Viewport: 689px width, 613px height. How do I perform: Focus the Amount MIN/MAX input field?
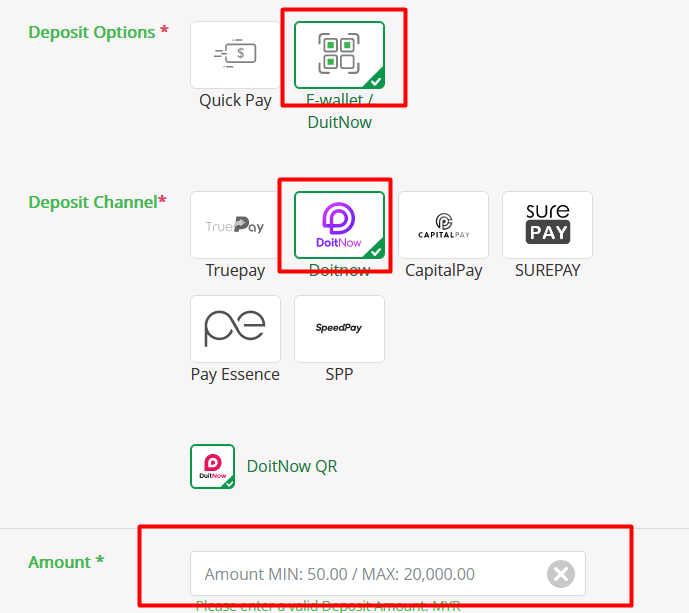click(x=388, y=574)
